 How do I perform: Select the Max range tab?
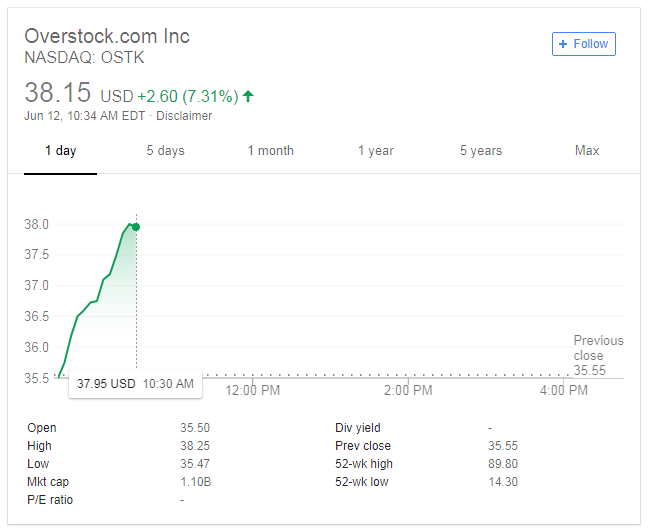click(x=587, y=150)
